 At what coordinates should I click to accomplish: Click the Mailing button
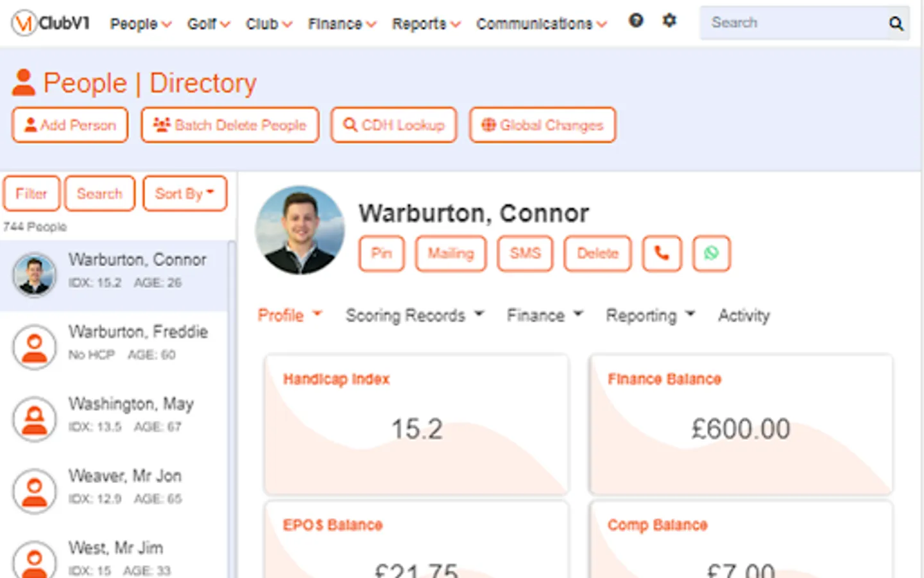[x=450, y=254]
